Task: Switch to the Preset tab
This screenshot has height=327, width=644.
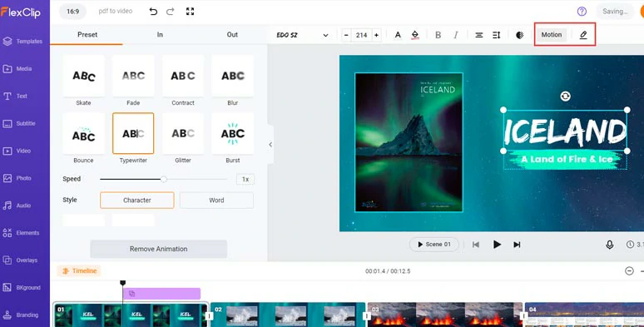Action: [87, 34]
